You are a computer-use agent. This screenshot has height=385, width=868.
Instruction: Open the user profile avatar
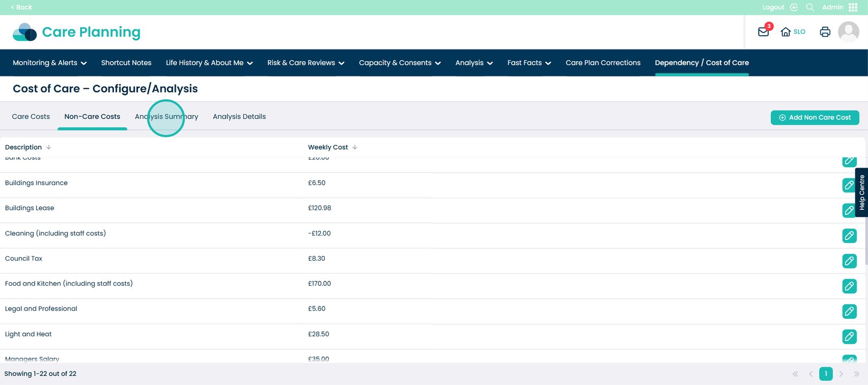pos(848,32)
